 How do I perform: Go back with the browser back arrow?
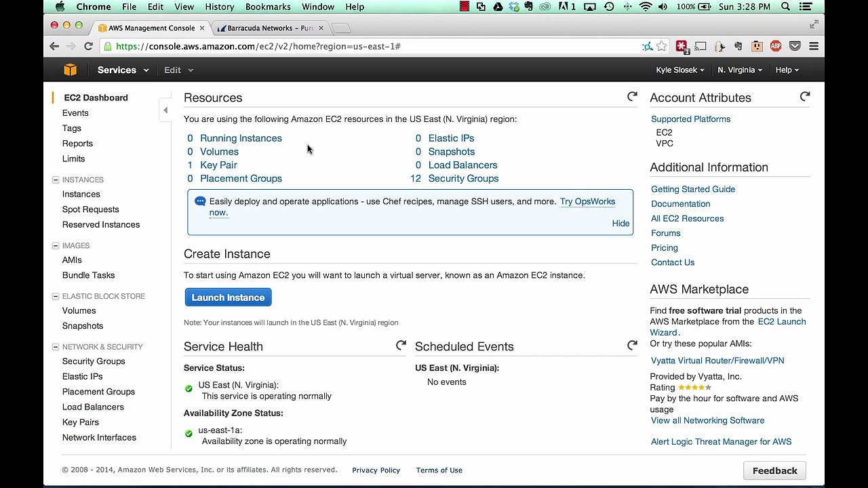point(54,46)
